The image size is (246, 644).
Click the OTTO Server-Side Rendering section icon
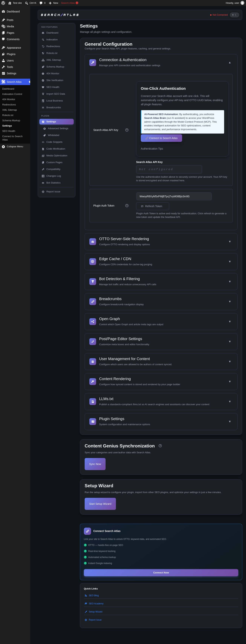point(93,242)
